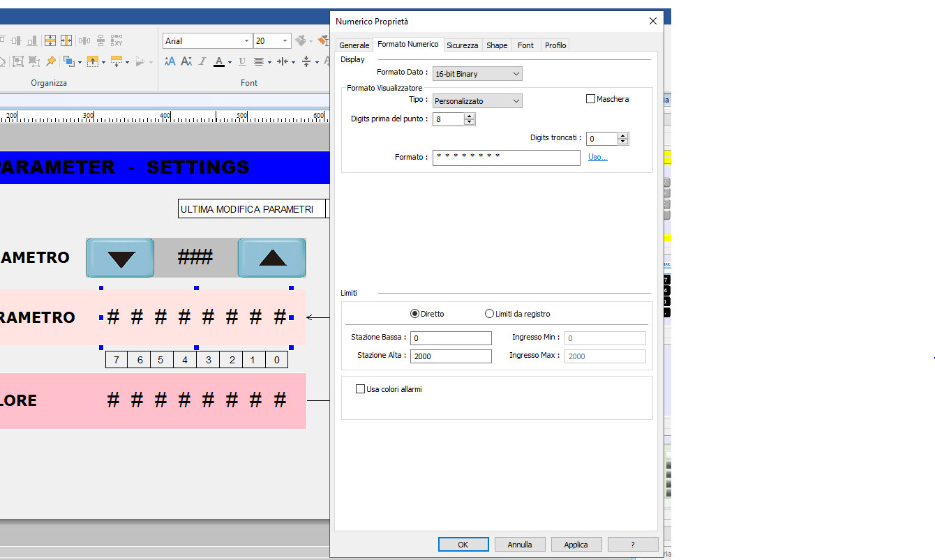The height and width of the screenshot is (560, 935).
Task: Select the Limiti da registro radio button
Action: 489,314
